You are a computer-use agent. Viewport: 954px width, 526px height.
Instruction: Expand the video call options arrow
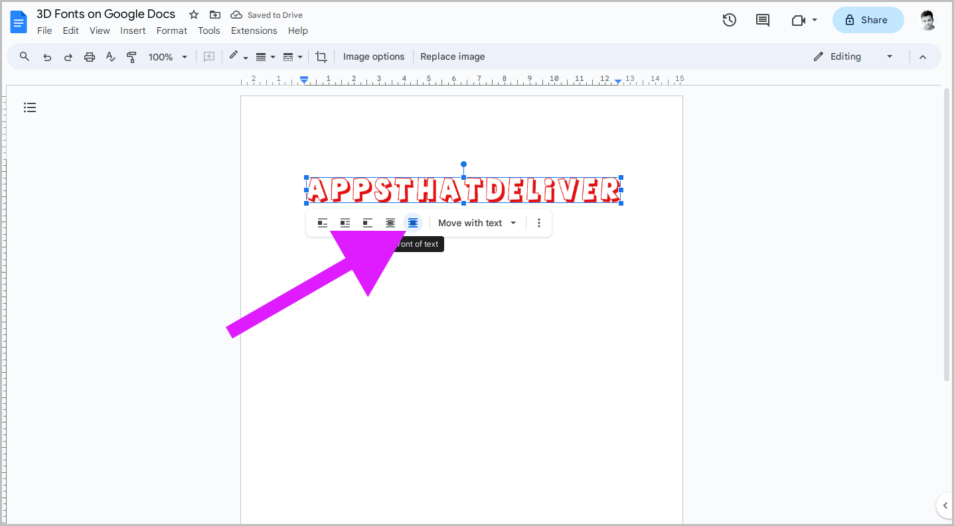(x=815, y=20)
